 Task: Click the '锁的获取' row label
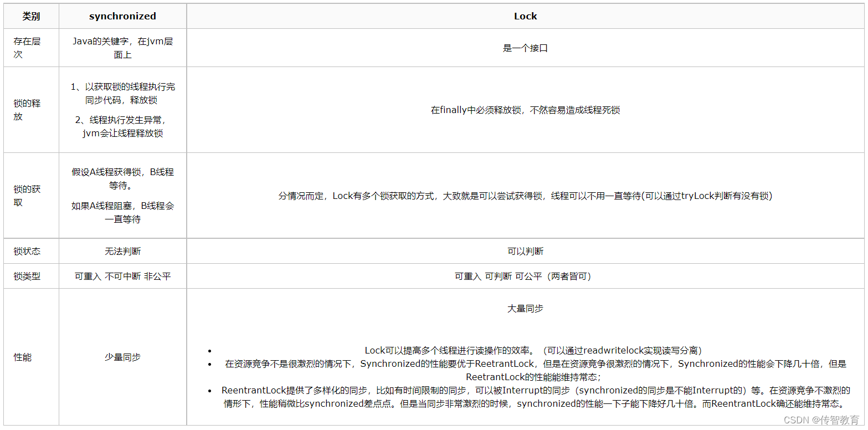pyautogui.click(x=27, y=196)
